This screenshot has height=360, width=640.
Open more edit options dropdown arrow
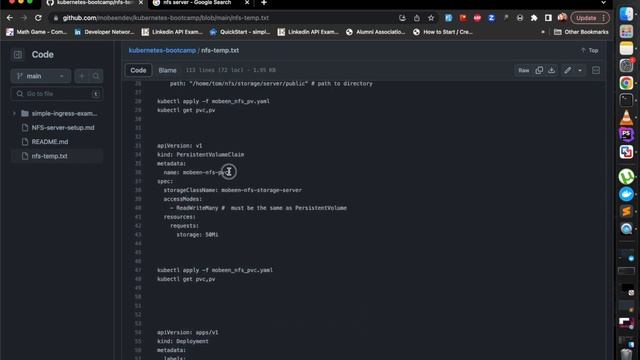(x=580, y=70)
